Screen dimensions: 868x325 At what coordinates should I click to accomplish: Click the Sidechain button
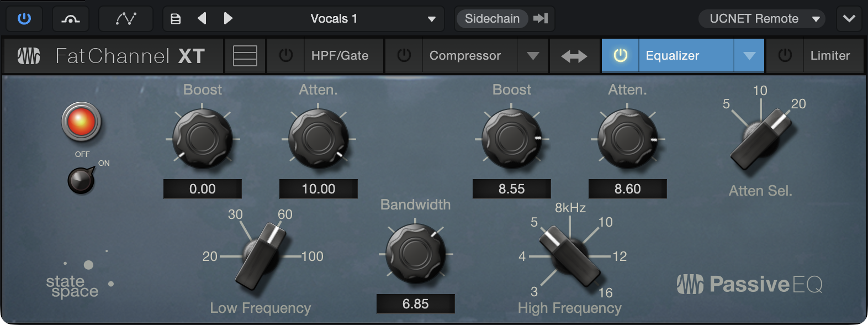point(492,19)
